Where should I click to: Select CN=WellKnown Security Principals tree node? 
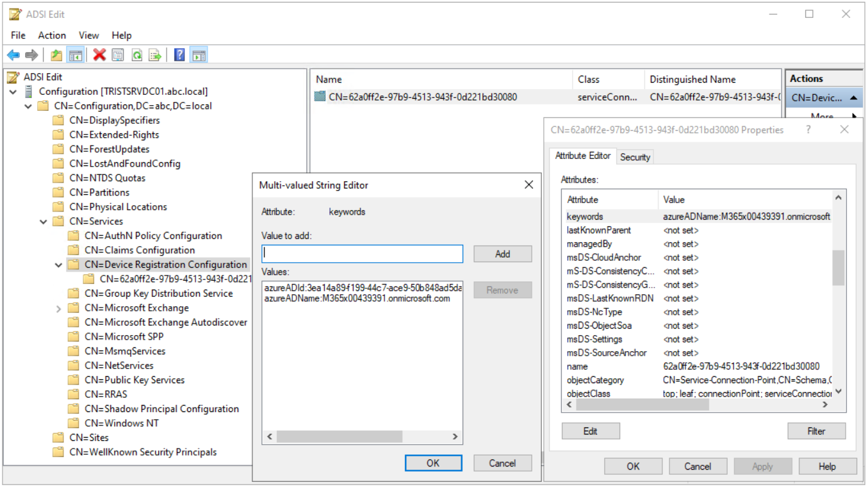143,452
